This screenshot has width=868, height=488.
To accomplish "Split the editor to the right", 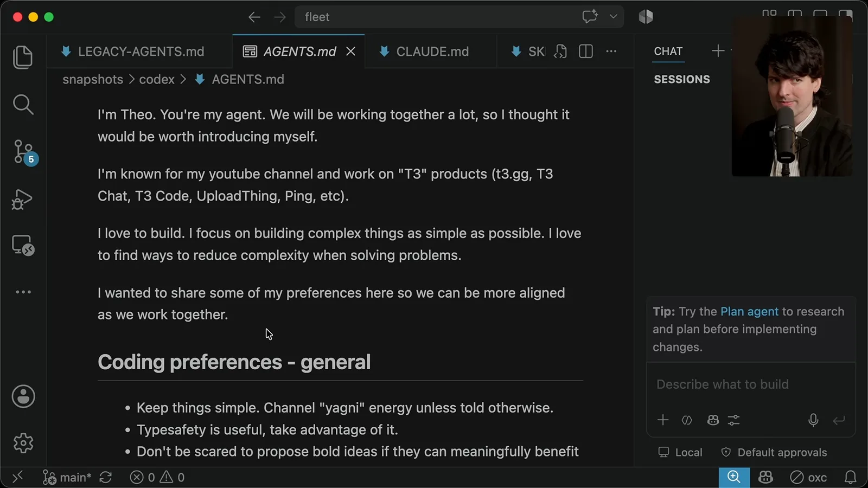I will click(586, 52).
